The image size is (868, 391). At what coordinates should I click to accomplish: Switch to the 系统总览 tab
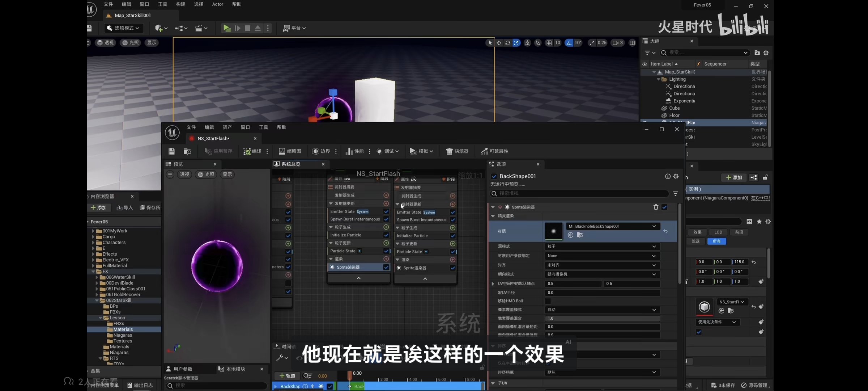(x=291, y=164)
